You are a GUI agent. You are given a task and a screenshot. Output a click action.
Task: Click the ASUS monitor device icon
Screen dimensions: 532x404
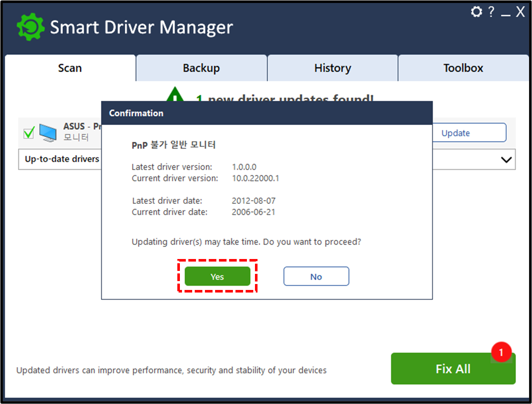point(48,133)
